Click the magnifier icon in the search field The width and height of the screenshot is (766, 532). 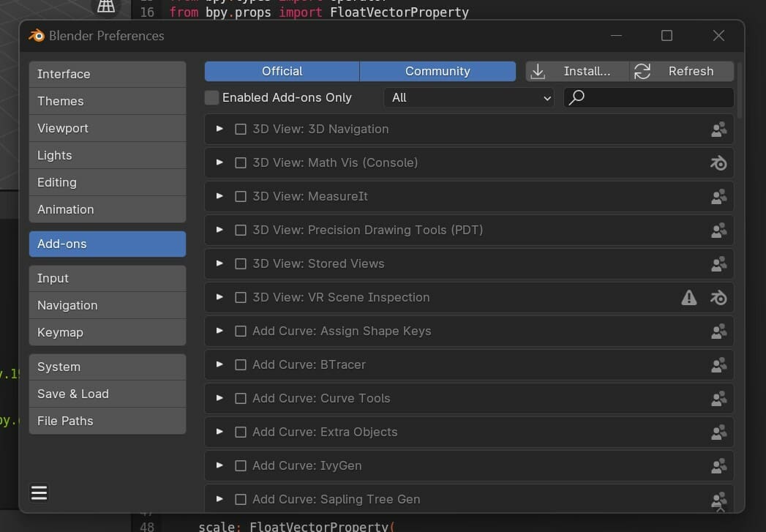click(x=577, y=97)
